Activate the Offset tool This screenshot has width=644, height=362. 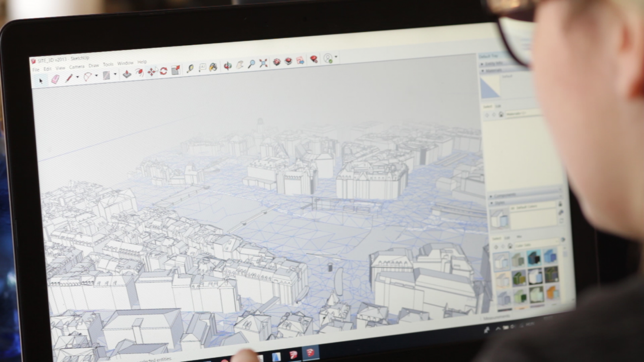pyautogui.click(x=139, y=72)
